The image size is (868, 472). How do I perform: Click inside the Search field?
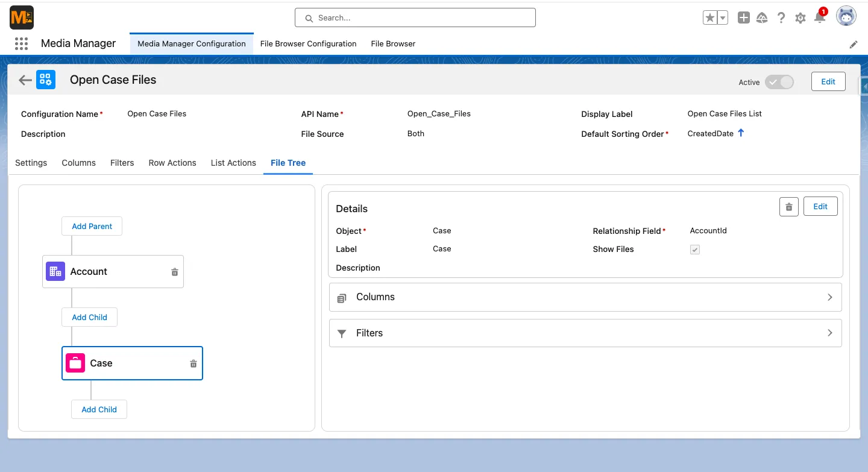tap(415, 17)
